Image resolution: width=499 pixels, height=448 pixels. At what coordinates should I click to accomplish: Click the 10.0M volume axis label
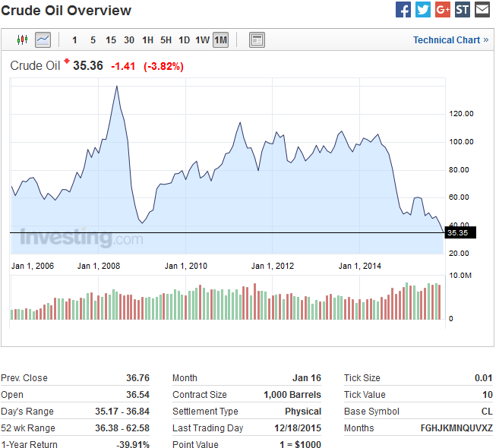[460, 276]
